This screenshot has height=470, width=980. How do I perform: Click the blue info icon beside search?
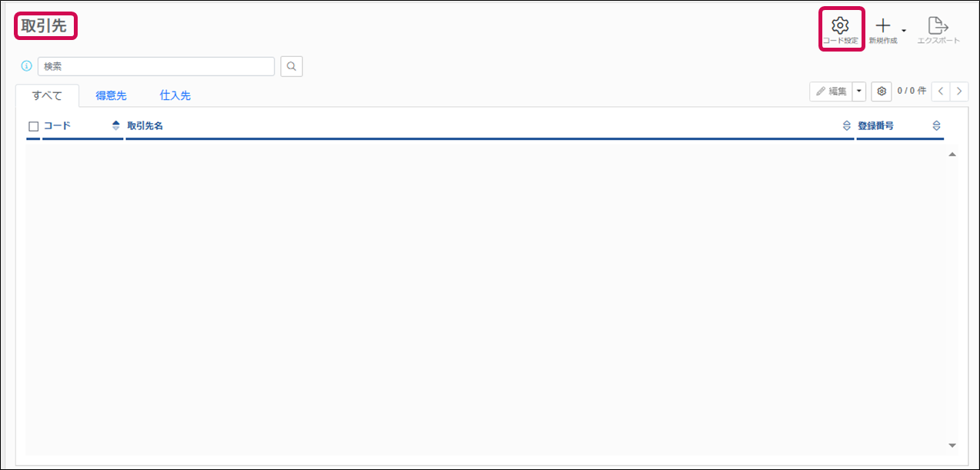[x=27, y=66]
